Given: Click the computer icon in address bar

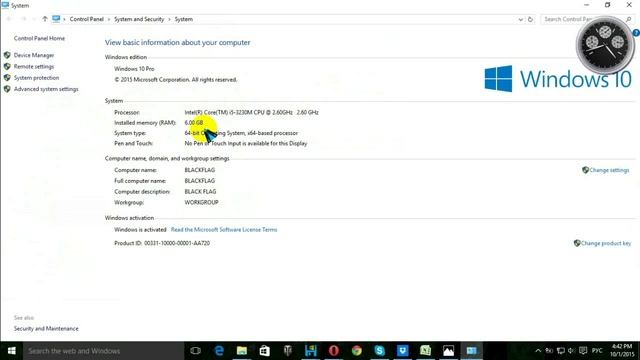Looking at the screenshot, I should [x=56, y=19].
